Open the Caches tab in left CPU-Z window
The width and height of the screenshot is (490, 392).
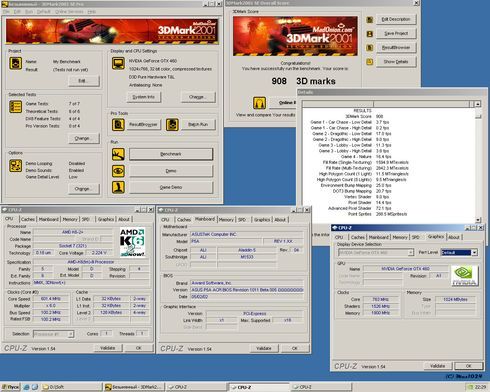click(28, 219)
